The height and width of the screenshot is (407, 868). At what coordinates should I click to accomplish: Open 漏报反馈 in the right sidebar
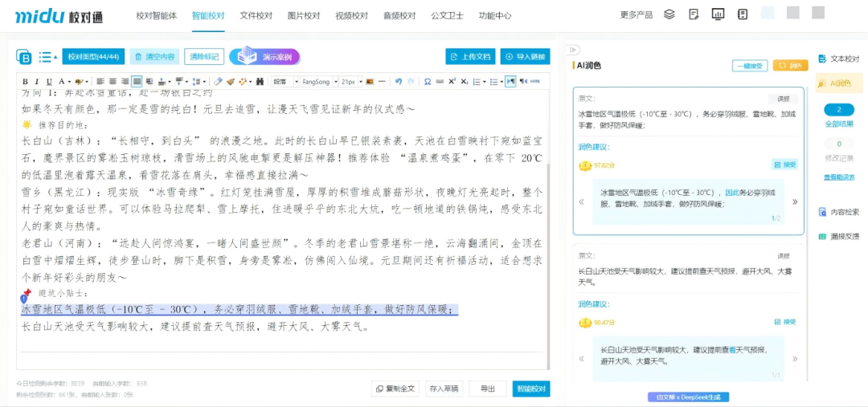coord(839,236)
